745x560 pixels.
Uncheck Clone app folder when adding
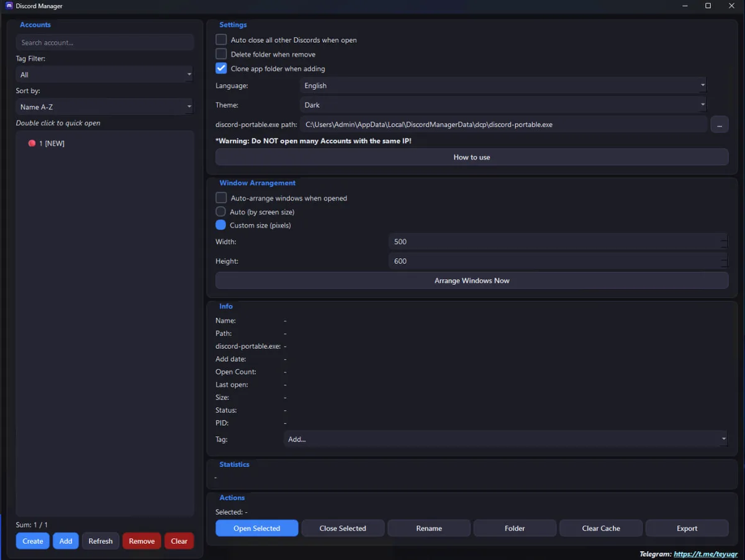221,68
